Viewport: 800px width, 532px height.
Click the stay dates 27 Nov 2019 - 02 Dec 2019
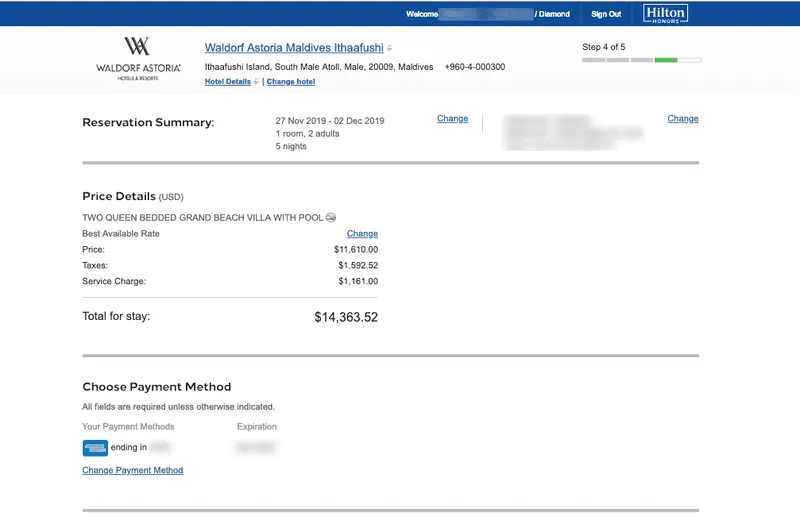click(330, 121)
